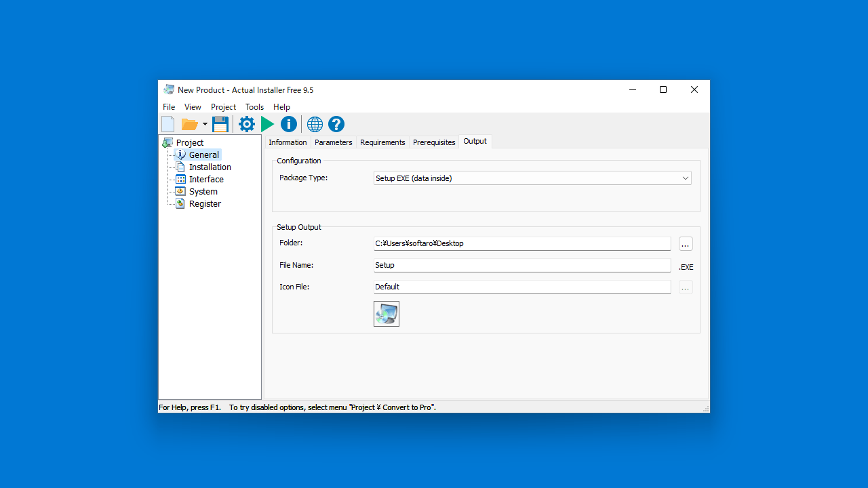Select the Output tab
868x488 pixels.
point(475,141)
